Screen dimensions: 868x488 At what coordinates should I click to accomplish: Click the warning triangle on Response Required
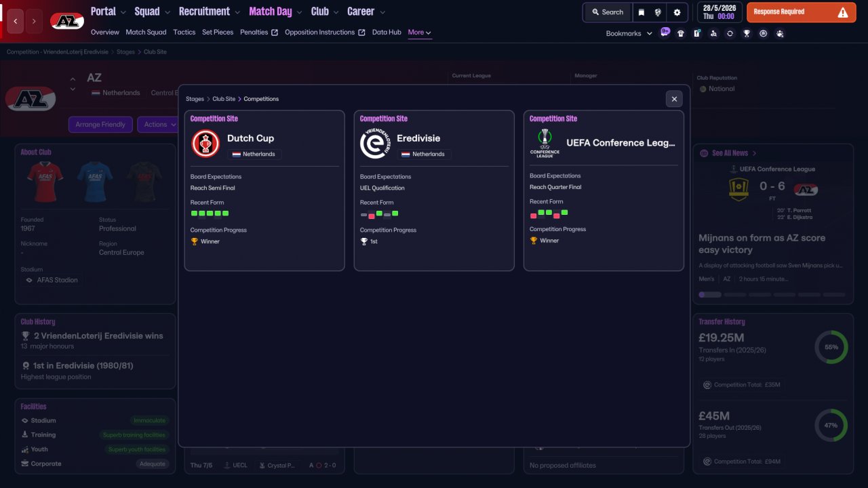click(x=843, y=12)
